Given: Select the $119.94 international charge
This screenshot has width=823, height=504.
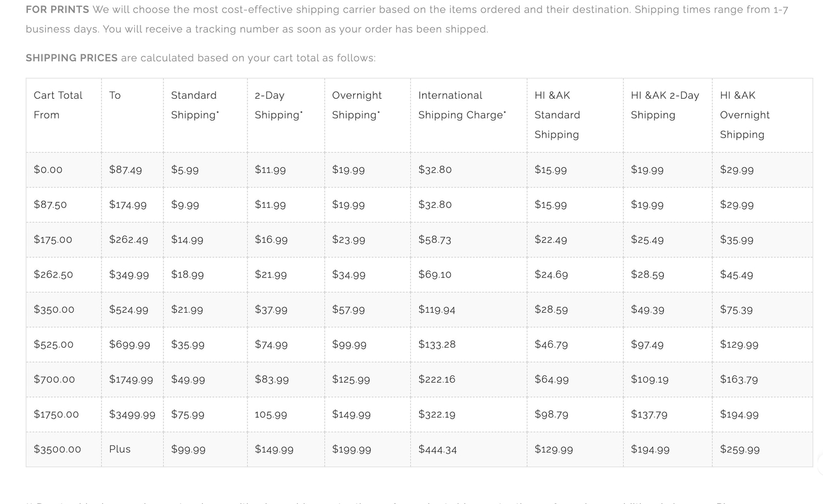Looking at the screenshot, I should 437,310.
